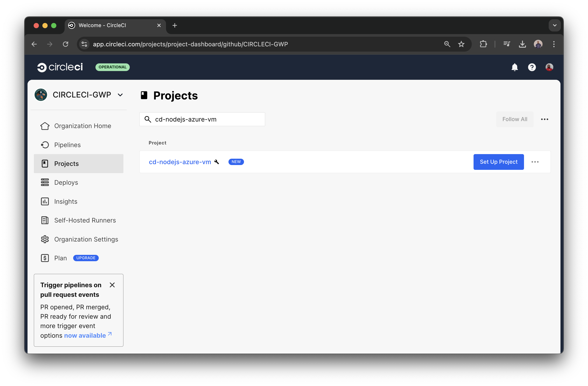
Task: Click the wrench icon beside cd-nodejs-azure-vm
Action: (217, 162)
